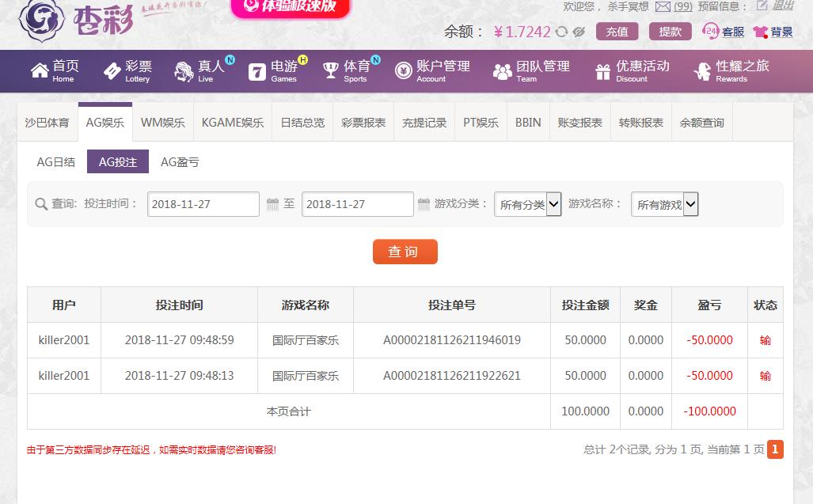
Task: Expand the 游戏名称 dropdown
Action: pyautogui.click(x=665, y=204)
